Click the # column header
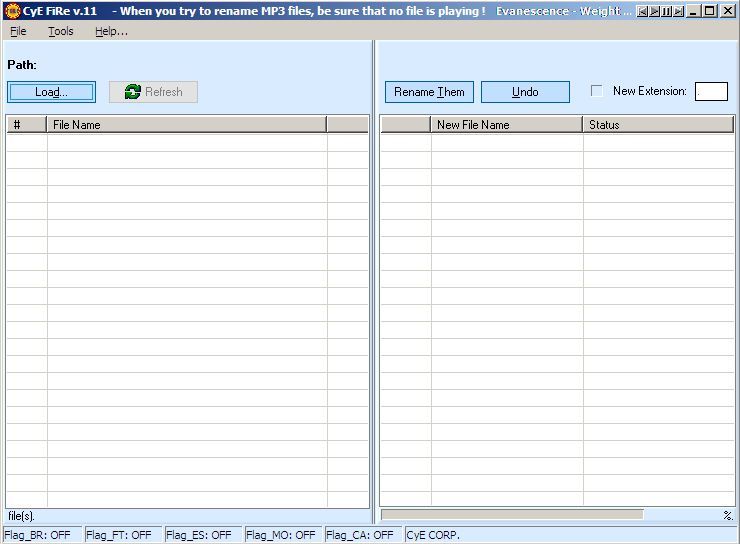This screenshot has height=544, width=740. tap(26, 125)
